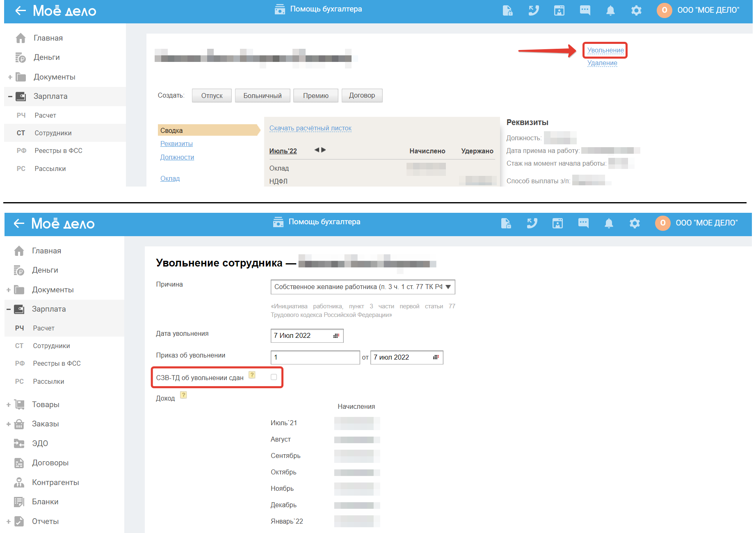The image size is (756, 533).
Task: Open Контрагенты in the sidebar
Action: 55,483
